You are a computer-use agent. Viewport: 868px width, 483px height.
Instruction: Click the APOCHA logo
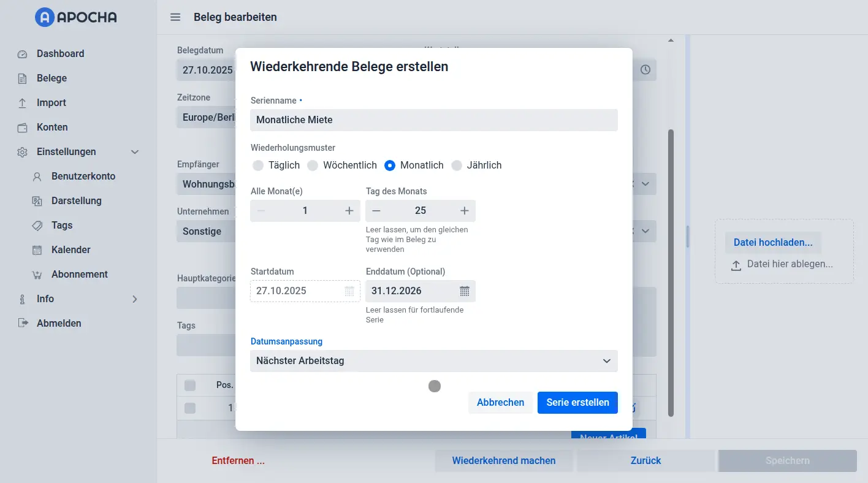click(x=76, y=18)
